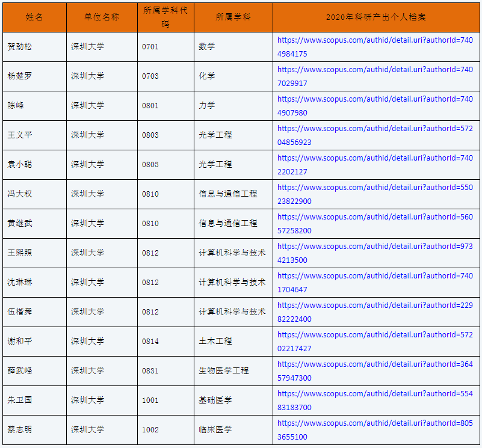Click the 2020年科研产出个人档案 header cell
Screen dimensions: 482x448
click(x=376, y=17)
